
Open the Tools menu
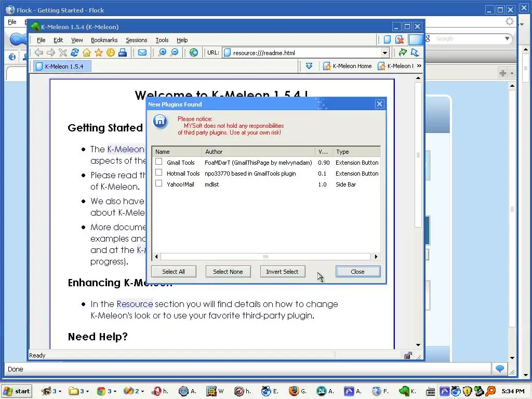[x=162, y=40]
